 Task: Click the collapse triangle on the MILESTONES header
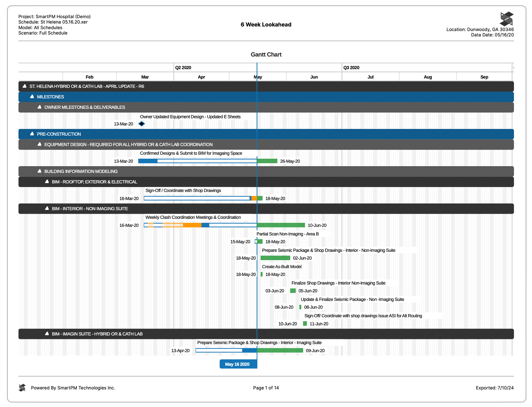[32, 97]
